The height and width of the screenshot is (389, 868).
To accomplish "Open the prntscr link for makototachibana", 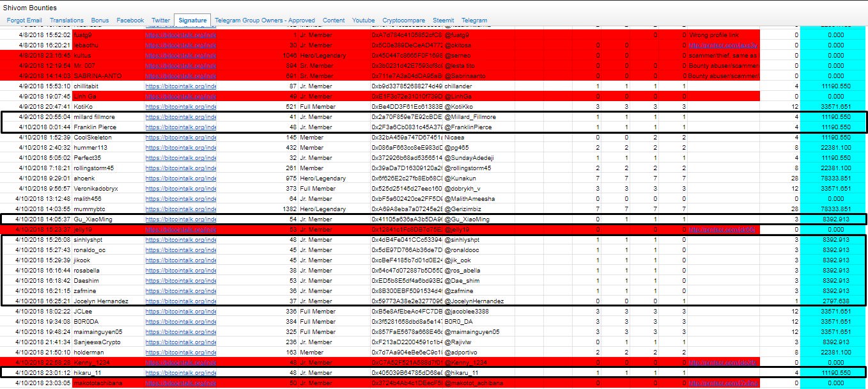I will pyautogui.click(x=724, y=383).
